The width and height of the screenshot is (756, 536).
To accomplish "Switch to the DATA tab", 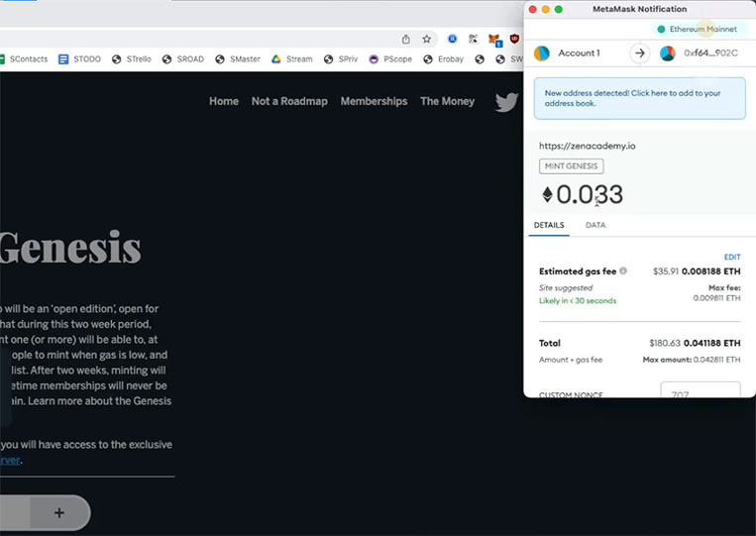I will tap(595, 225).
